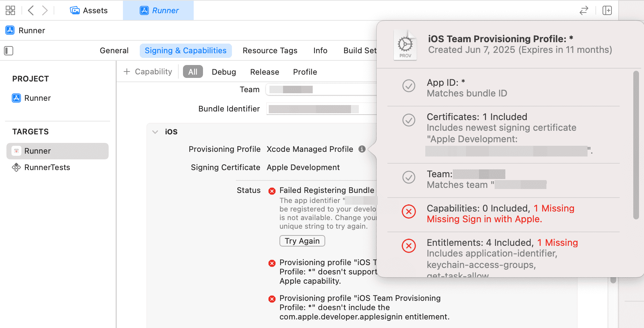
Task: Click Certificates checkmark icon in popover
Action: [409, 120]
